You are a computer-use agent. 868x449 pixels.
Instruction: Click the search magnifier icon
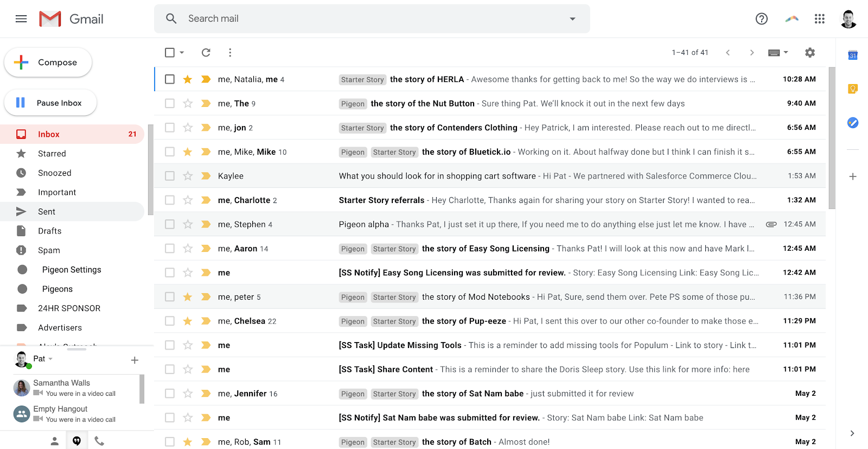171,18
